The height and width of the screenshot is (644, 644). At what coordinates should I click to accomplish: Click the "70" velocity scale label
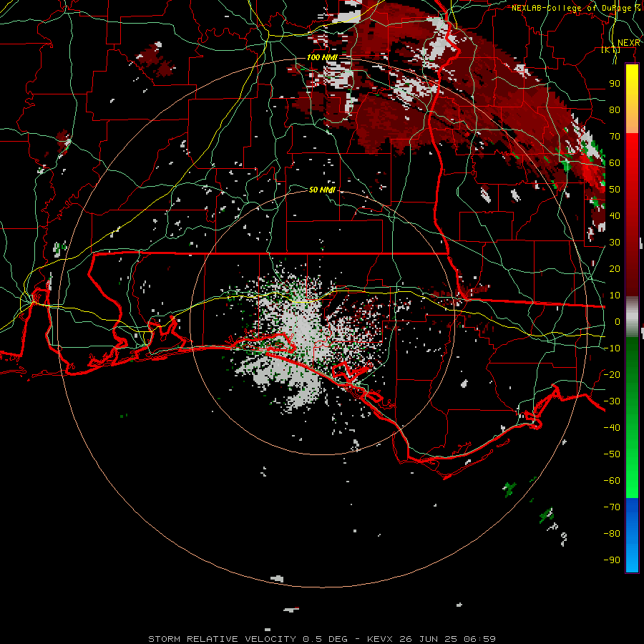[x=615, y=137]
